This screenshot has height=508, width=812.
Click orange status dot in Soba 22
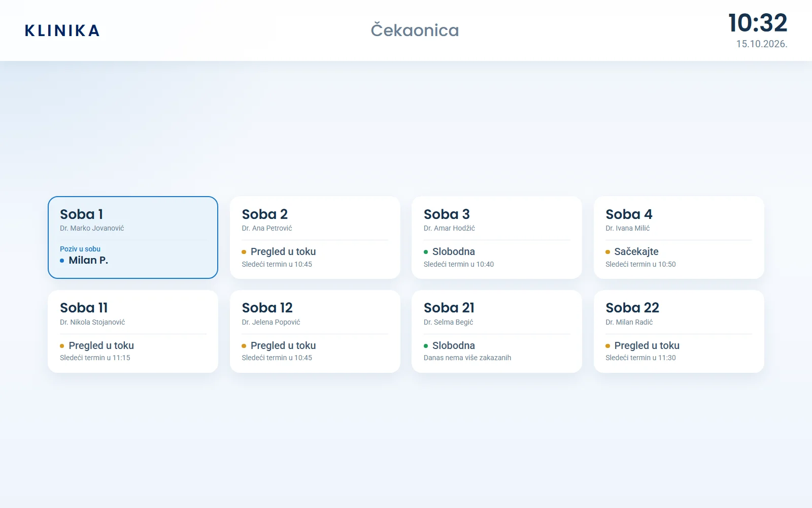coord(607,346)
